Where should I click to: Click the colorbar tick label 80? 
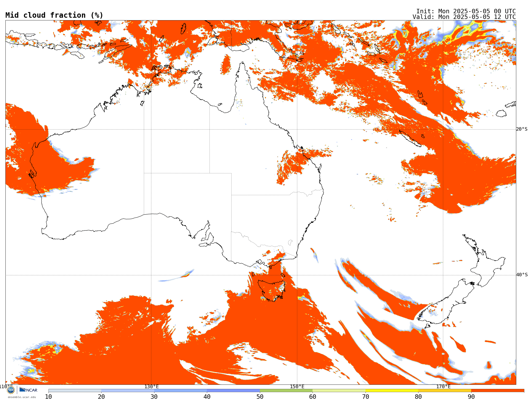[x=418, y=397]
